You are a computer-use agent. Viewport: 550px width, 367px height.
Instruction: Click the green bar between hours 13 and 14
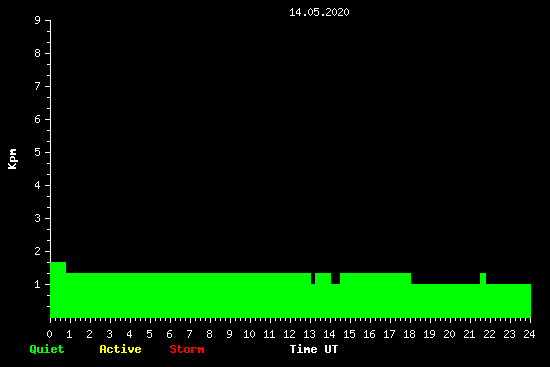pos(323,295)
